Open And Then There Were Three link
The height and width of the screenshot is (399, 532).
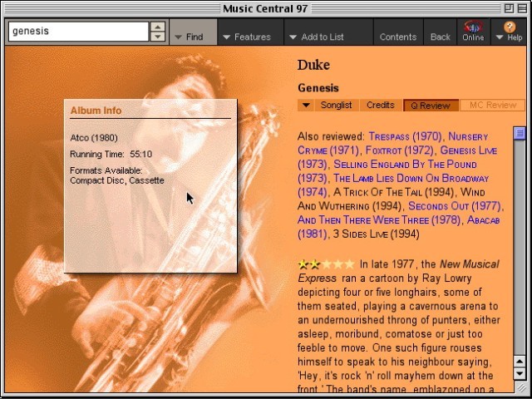[379, 219]
